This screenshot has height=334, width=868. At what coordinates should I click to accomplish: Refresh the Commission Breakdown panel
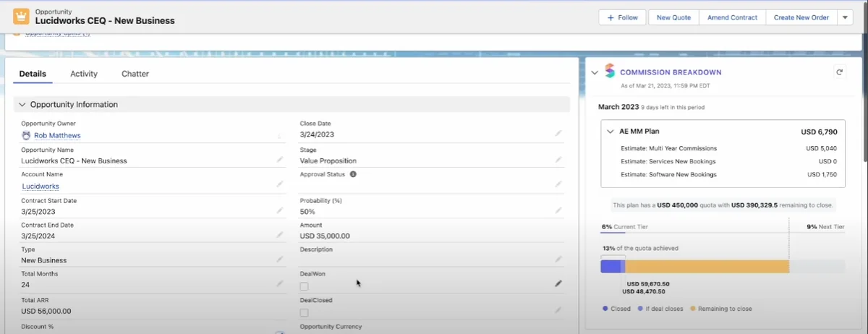(x=839, y=72)
